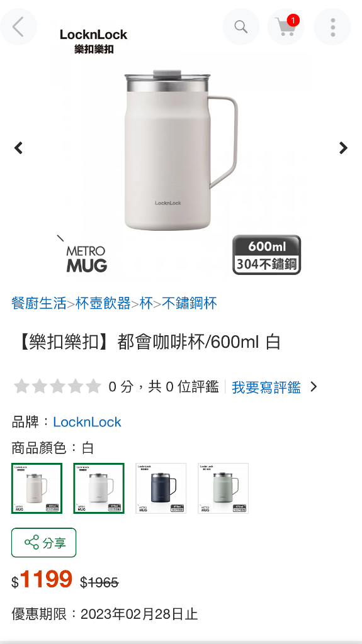Go back using the top-left arrow
The image size is (362, 644).
tap(18, 27)
